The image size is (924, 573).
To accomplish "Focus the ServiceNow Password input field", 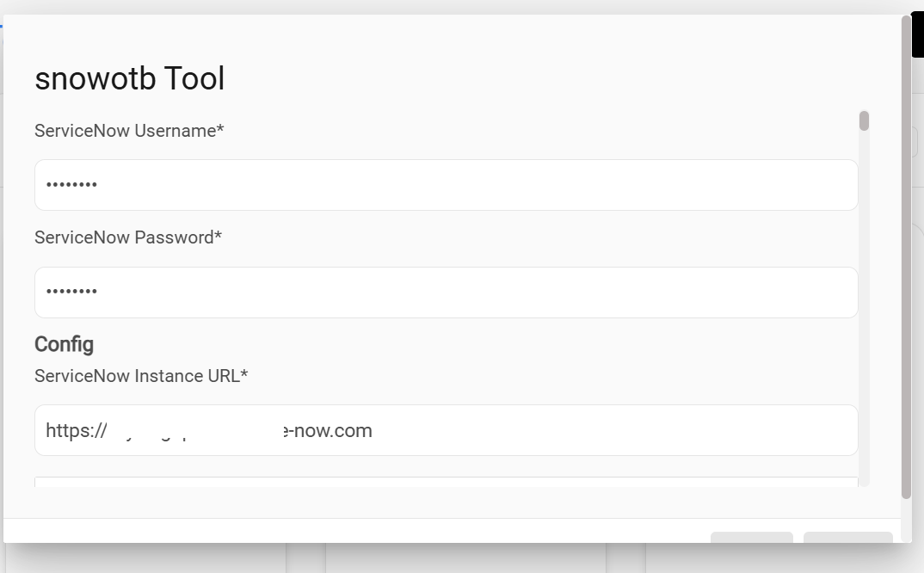I will point(446,293).
